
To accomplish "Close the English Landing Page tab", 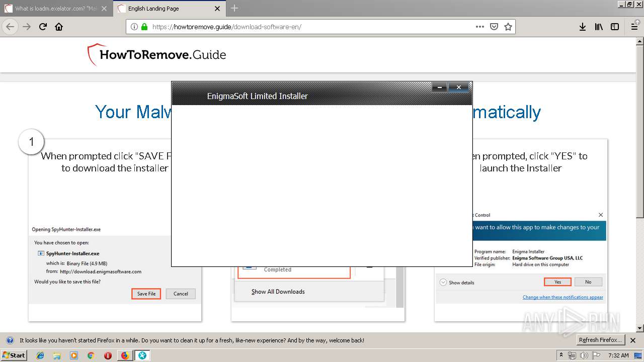I will [x=217, y=9].
